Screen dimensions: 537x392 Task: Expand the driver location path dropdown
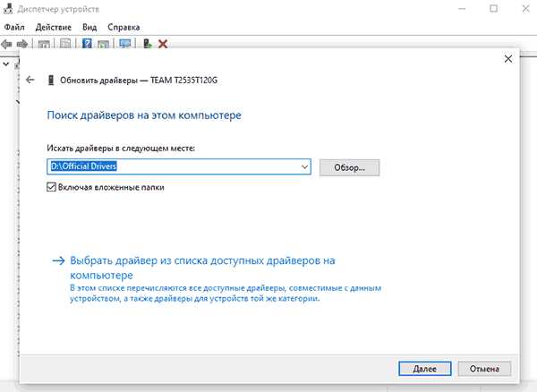304,166
